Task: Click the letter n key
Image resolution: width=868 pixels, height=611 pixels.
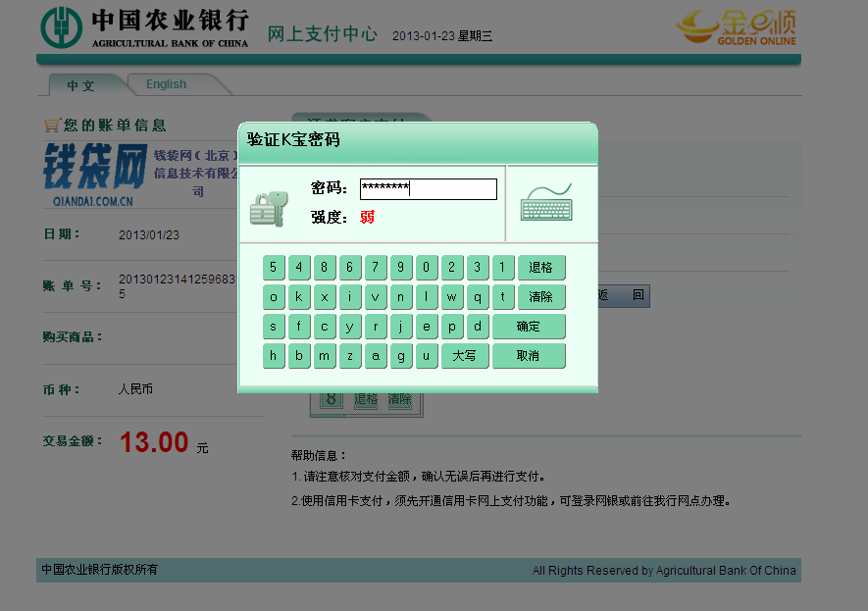Action: [x=401, y=296]
